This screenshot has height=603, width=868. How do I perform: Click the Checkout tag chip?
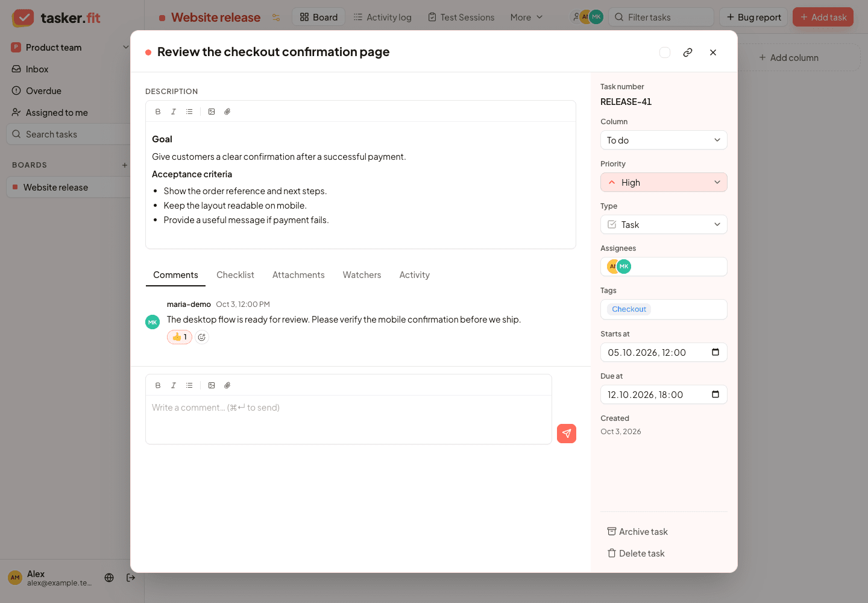click(629, 309)
